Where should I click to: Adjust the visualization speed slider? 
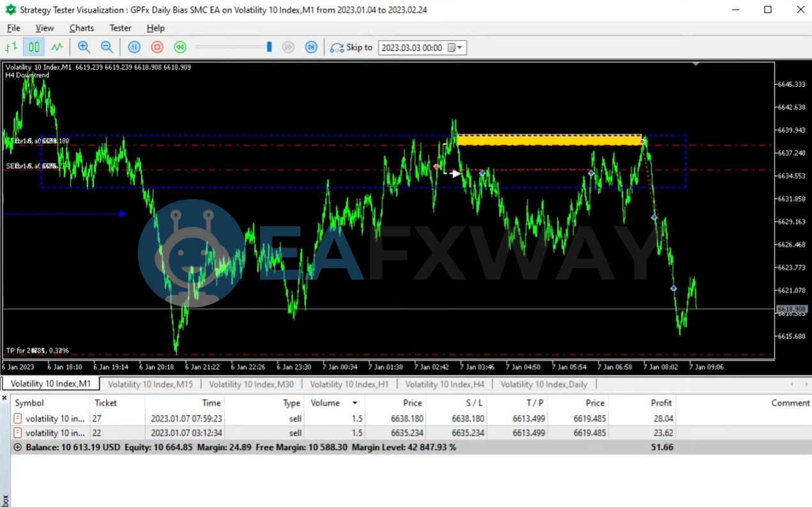pos(269,47)
